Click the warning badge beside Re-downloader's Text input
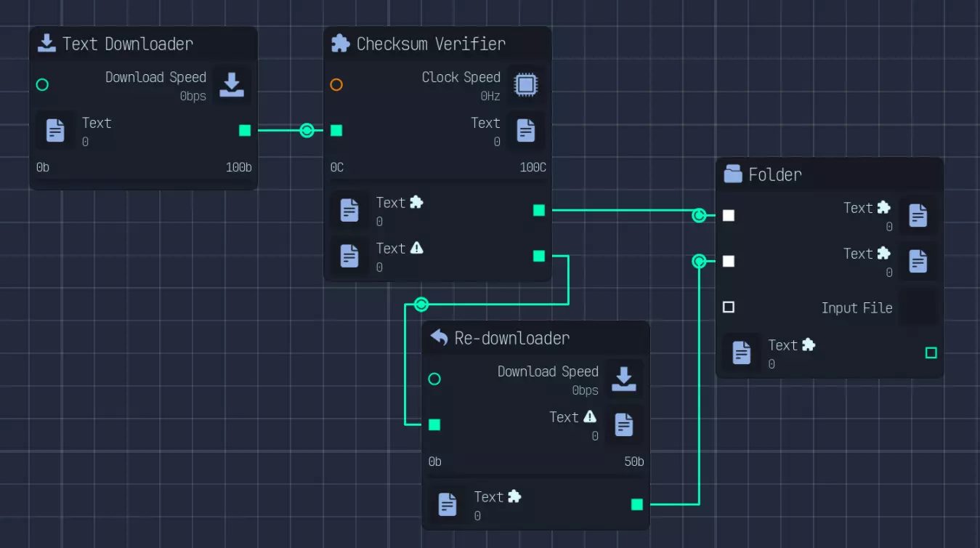 click(589, 416)
